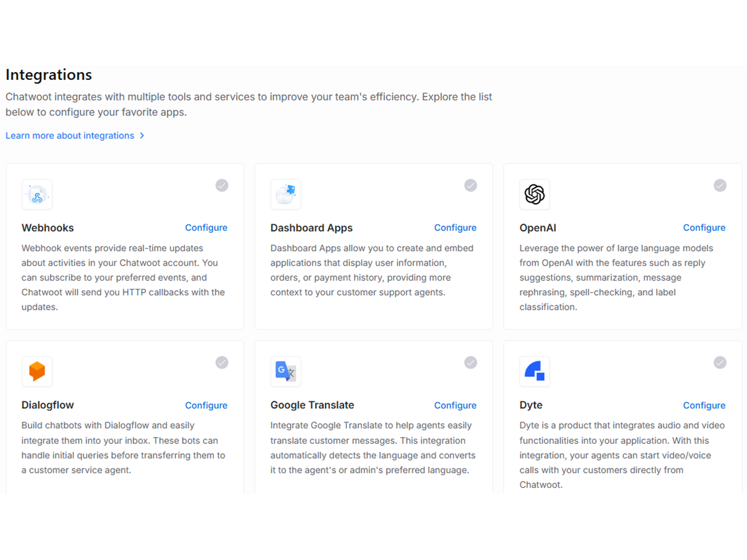This screenshot has width=747, height=560.
Task: Click the Webhooks status checkmark badge
Action: [x=222, y=185]
